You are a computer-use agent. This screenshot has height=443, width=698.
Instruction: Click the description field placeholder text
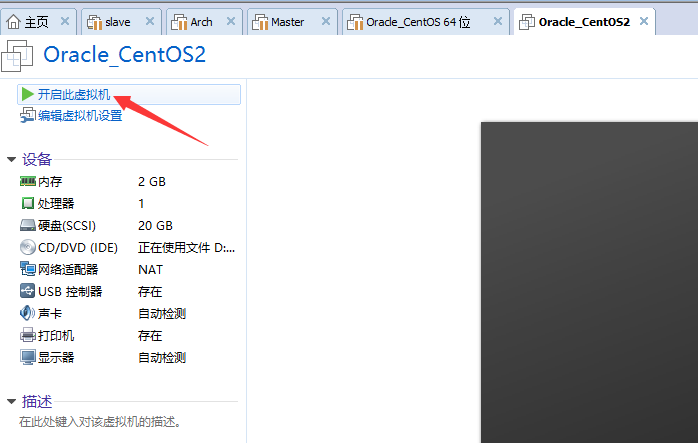click(100, 422)
